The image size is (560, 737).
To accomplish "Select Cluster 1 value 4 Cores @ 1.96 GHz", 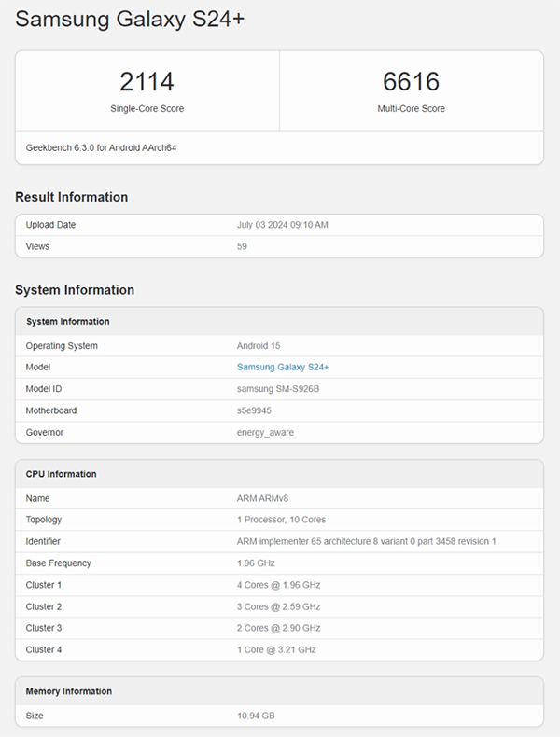I will point(278,585).
